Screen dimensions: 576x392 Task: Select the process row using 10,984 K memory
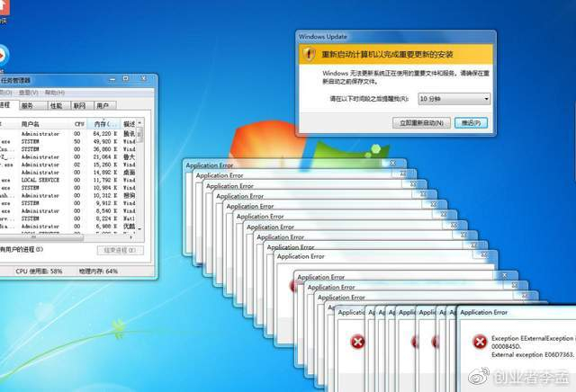point(68,188)
